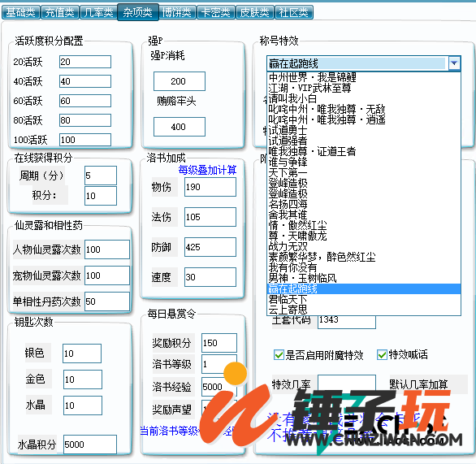Screen dimensions: 476x464
Task: Open the 皮肤类 tab
Action: 255,12
